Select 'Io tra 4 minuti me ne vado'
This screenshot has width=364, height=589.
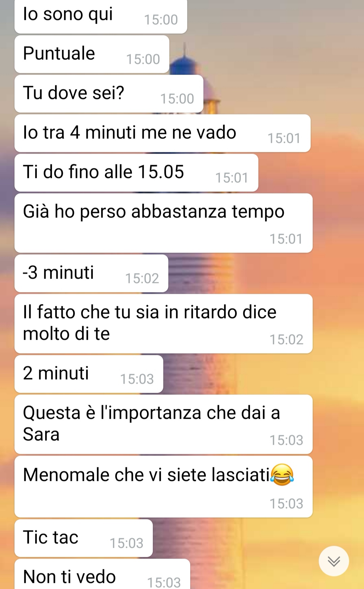pos(162,133)
